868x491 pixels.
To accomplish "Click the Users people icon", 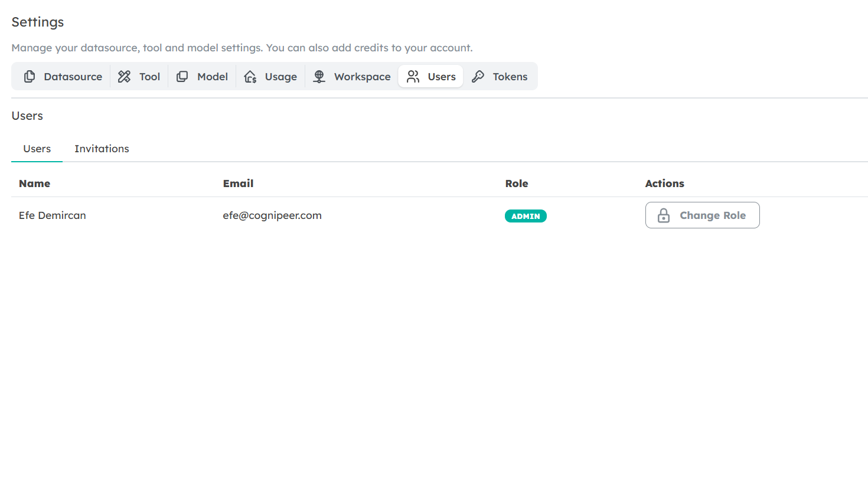I will (x=413, y=76).
